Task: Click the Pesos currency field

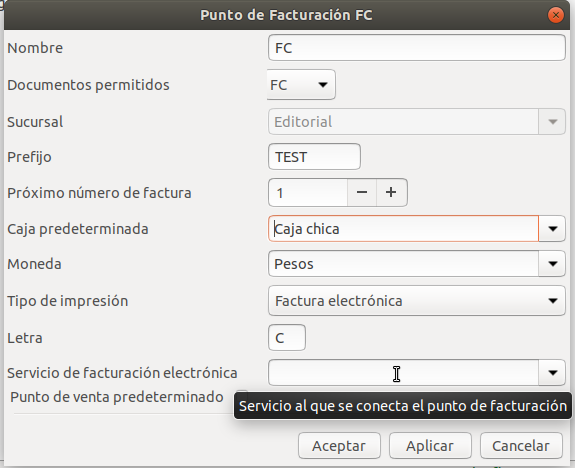Action: pos(403,264)
